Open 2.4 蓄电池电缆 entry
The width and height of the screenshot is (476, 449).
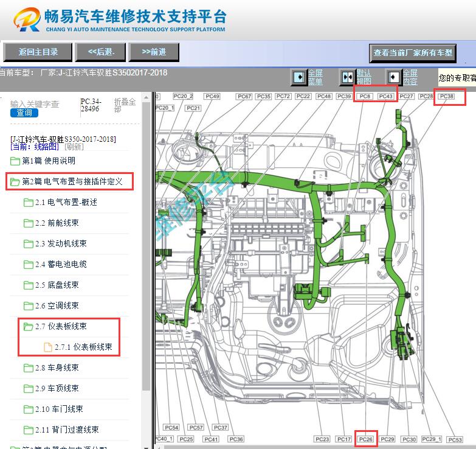coord(61,264)
